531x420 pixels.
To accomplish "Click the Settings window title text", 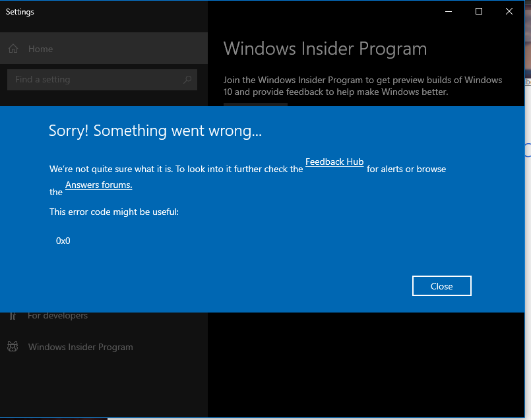I will [x=20, y=11].
